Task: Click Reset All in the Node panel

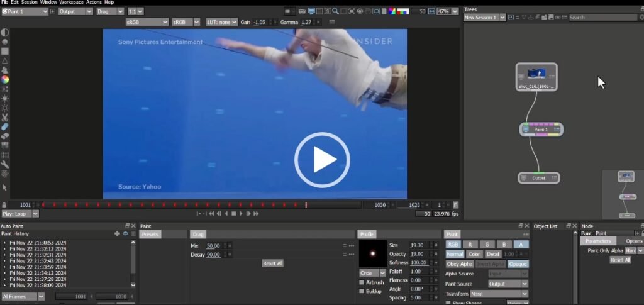Action: tap(619, 260)
